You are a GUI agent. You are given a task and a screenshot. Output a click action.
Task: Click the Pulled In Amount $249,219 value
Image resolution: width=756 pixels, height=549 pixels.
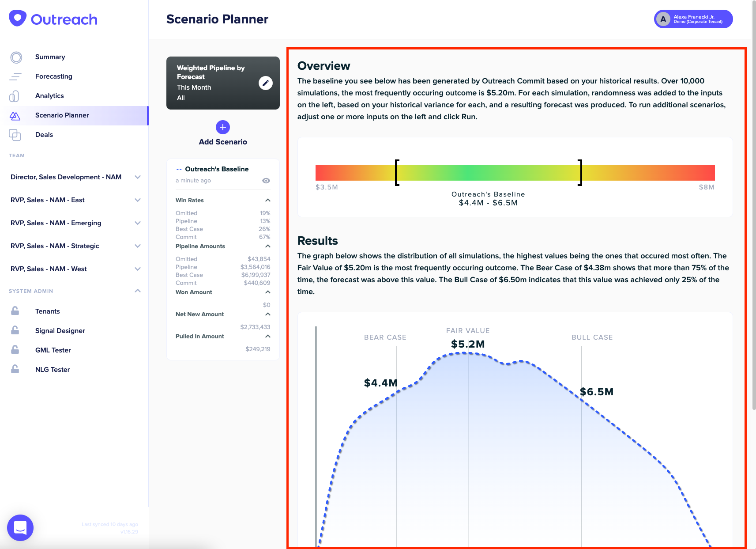coord(258,349)
